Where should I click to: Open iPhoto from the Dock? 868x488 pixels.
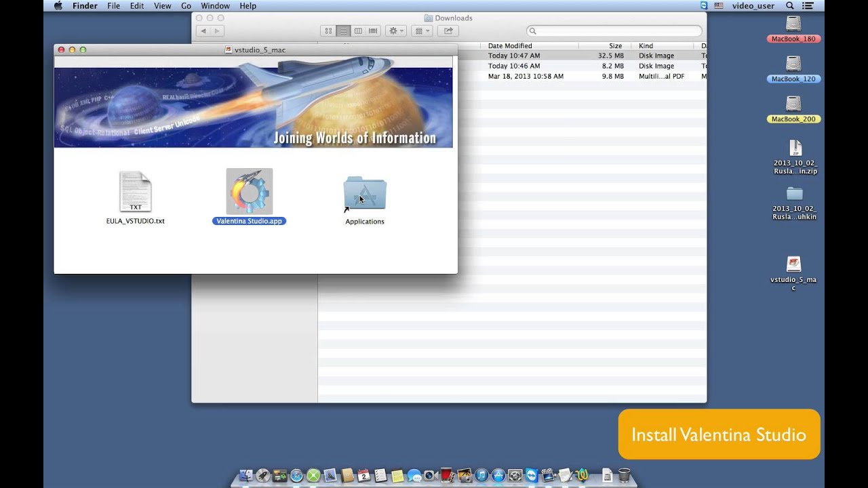[465, 476]
